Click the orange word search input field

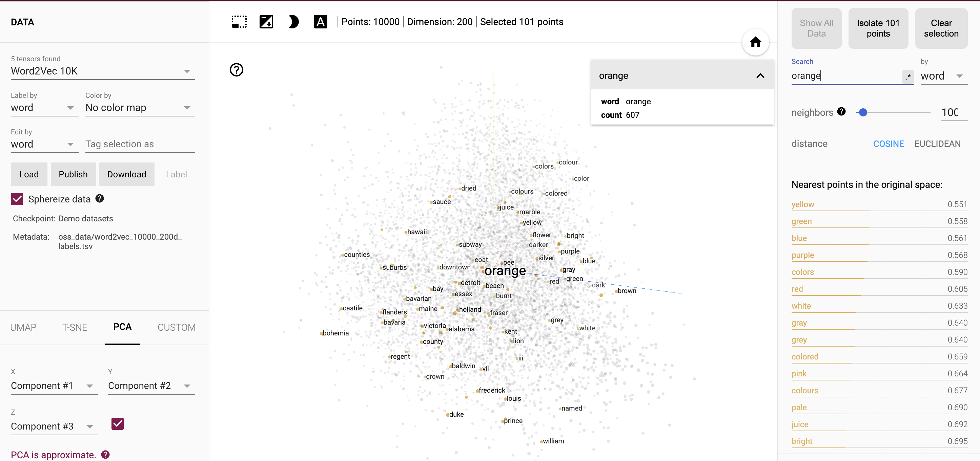(847, 76)
